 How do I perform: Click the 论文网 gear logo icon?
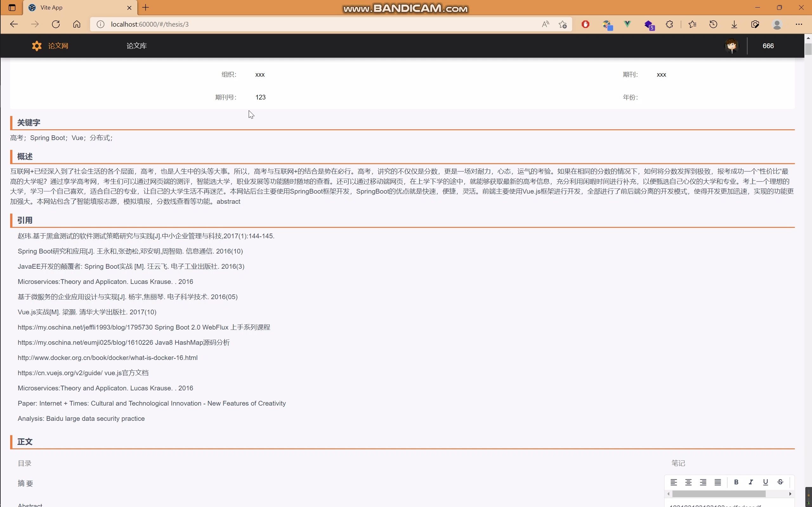[37, 46]
